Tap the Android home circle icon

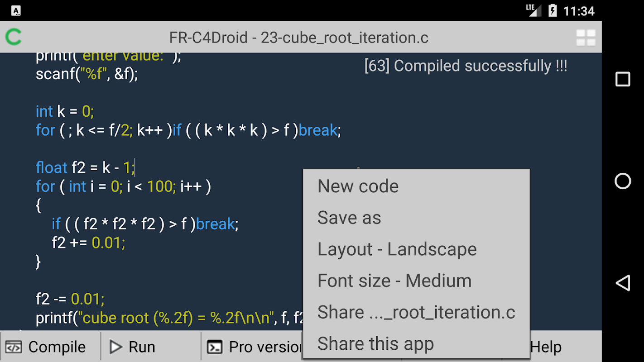click(623, 181)
